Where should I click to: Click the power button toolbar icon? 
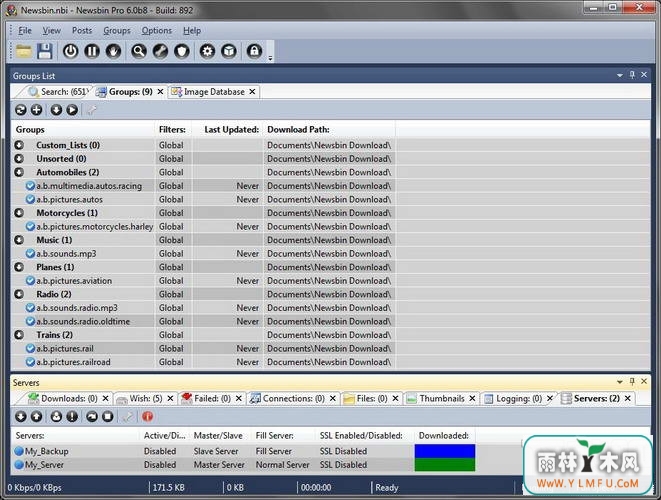(70, 51)
